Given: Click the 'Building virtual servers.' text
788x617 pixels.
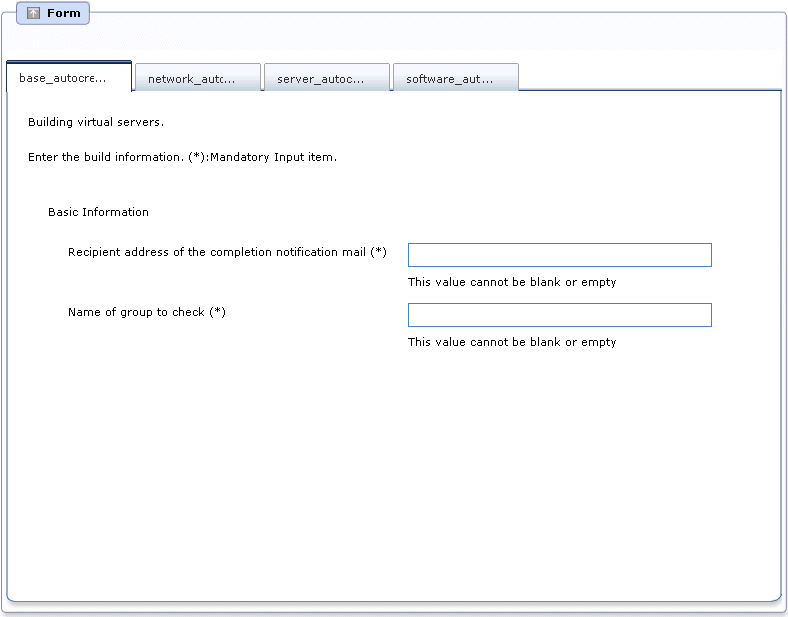Looking at the screenshot, I should (x=96, y=122).
